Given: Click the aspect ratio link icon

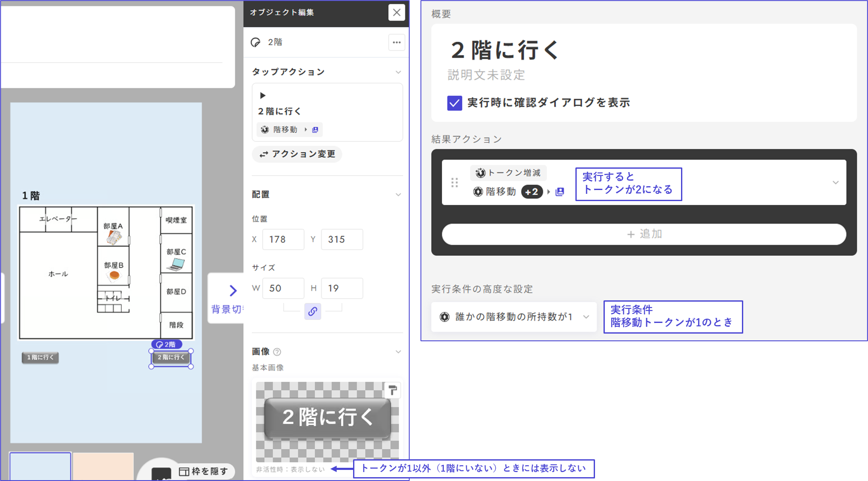Looking at the screenshot, I should click(313, 311).
